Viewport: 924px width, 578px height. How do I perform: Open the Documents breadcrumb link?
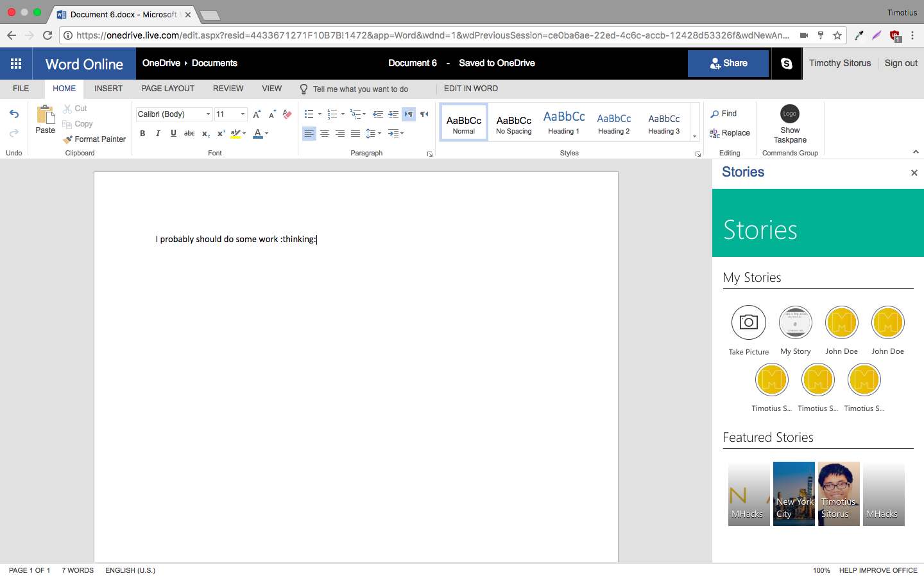tap(214, 63)
